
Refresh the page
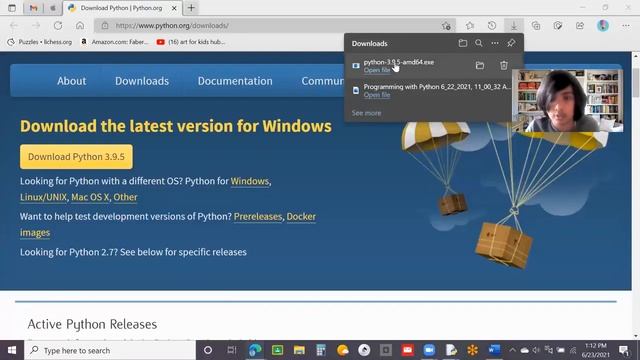pyautogui.click(x=58, y=26)
